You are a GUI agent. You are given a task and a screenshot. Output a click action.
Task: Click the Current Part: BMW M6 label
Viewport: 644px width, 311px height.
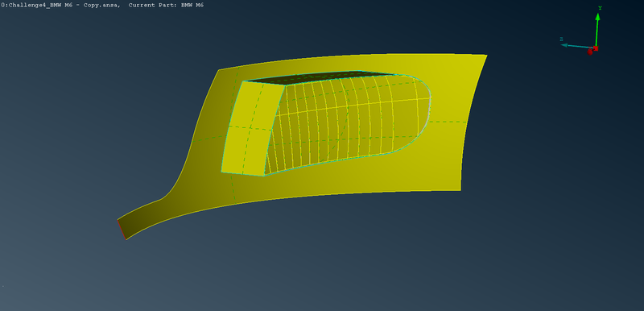[166, 5]
